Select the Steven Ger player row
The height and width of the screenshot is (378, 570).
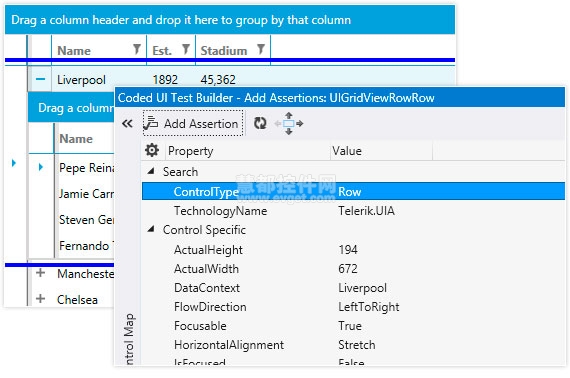tap(87, 220)
